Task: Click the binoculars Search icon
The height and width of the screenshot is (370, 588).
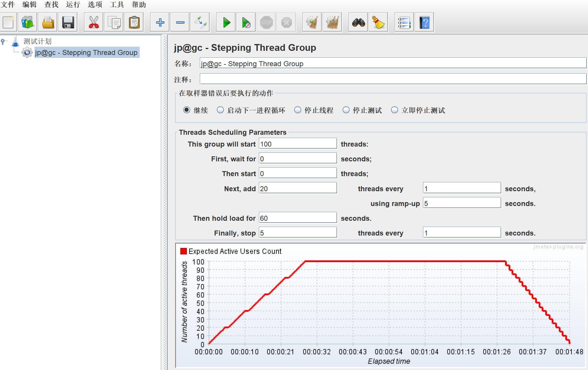Action: [x=358, y=22]
